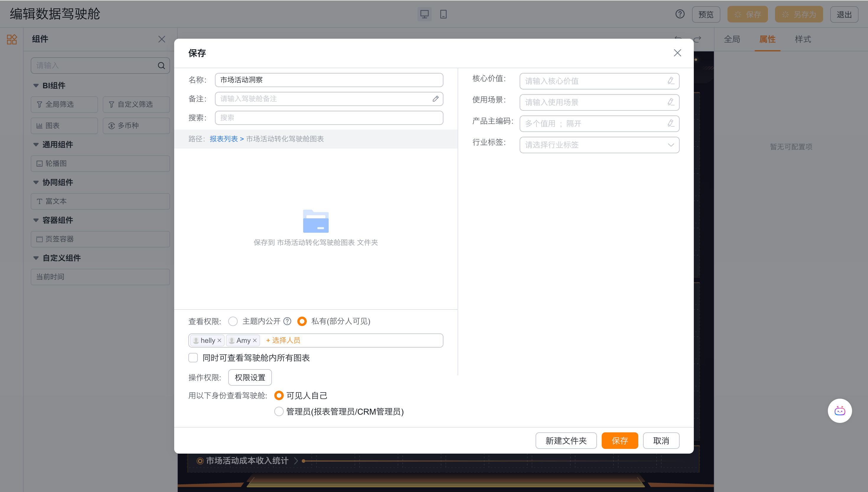Click the desktop view mode icon
This screenshot has width=868, height=492.
point(424,14)
